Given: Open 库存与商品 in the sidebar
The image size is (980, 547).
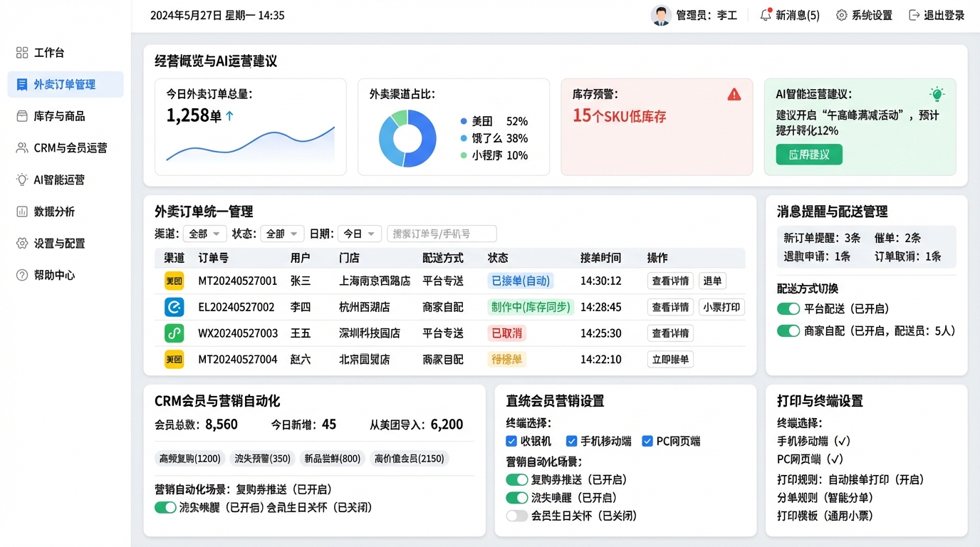Looking at the screenshot, I should click(60, 116).
